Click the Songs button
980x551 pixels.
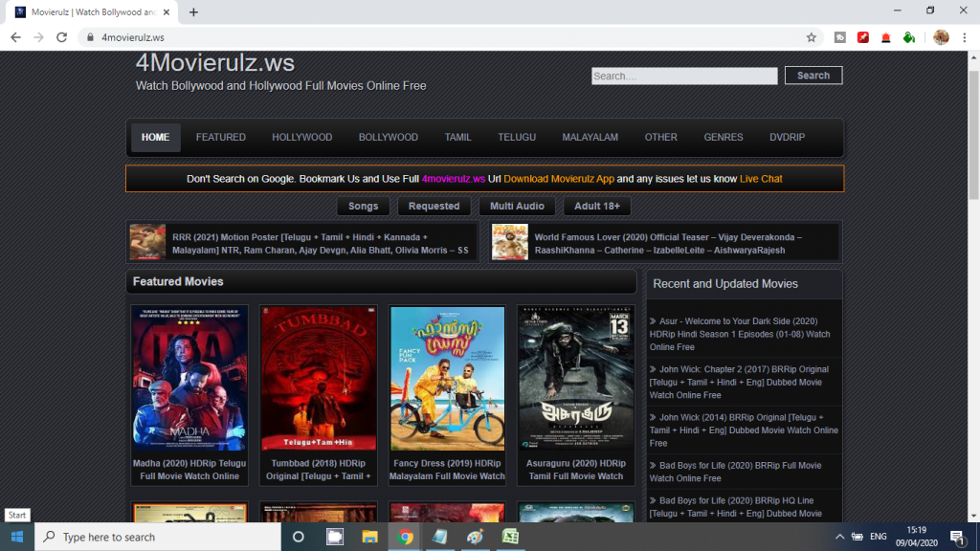pos(363,207)
